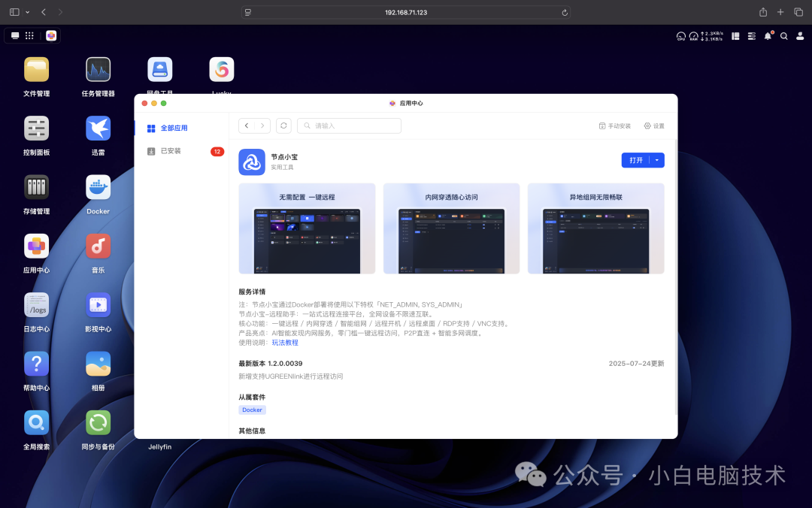Open 日志中心 from the desktop
Image resolution: width=812 pixels, height=508 pixels.
click(x=36, y=305)
